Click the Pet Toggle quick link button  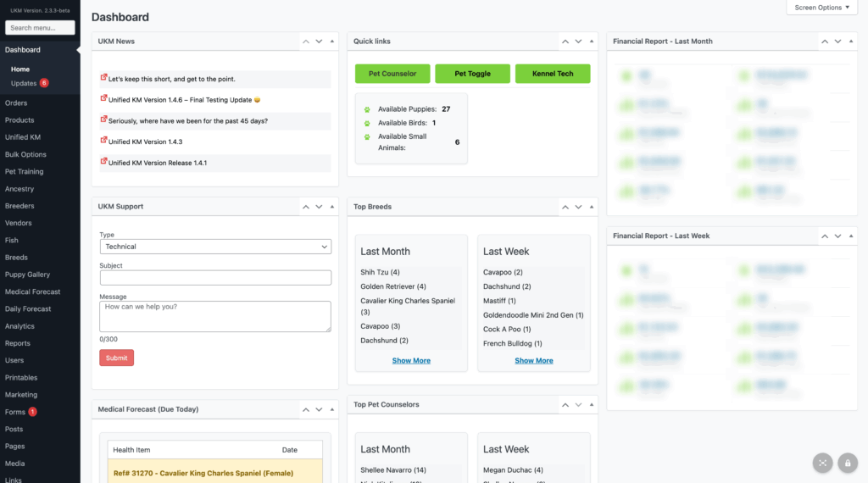(x=473, y=74)
